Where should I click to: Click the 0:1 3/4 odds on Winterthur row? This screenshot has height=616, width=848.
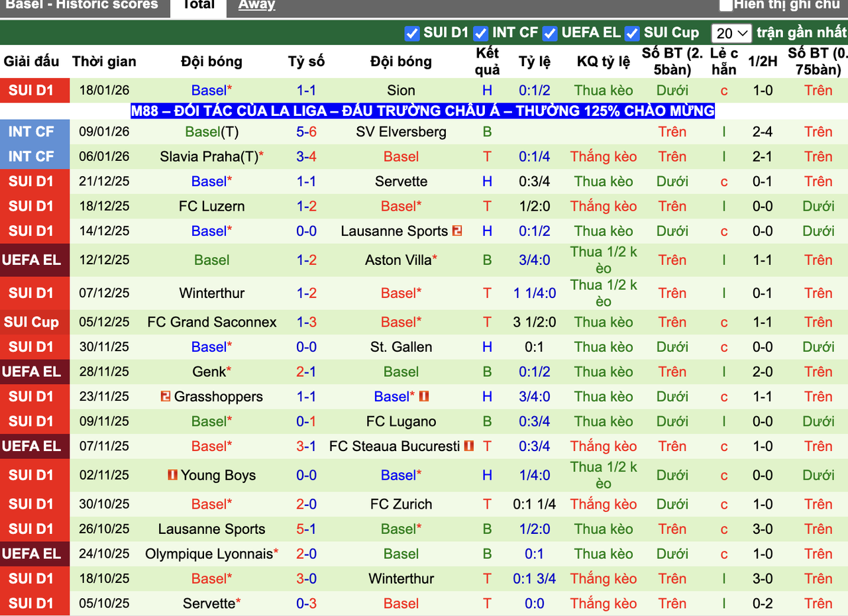pos(535,579)
